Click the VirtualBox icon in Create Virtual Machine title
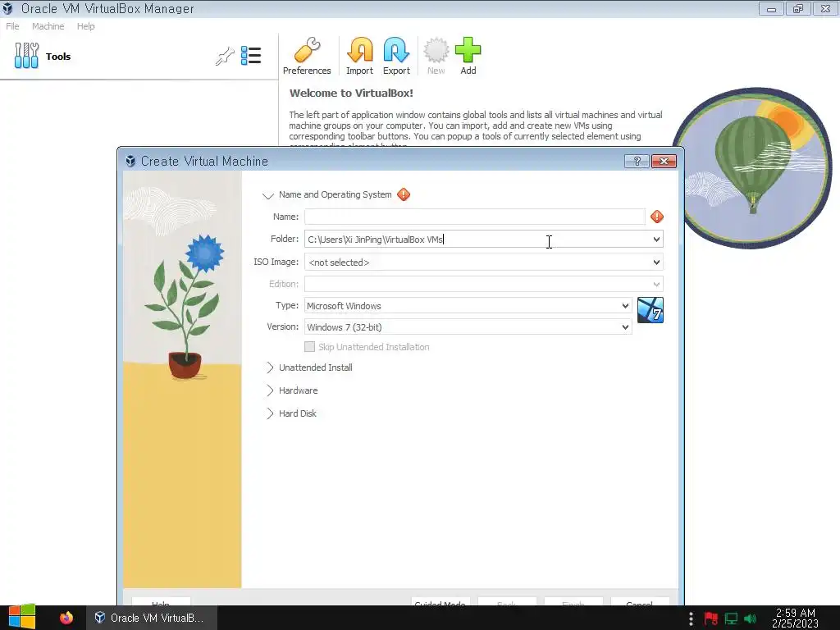Screen dimensions: 840x630 (130, 161)
